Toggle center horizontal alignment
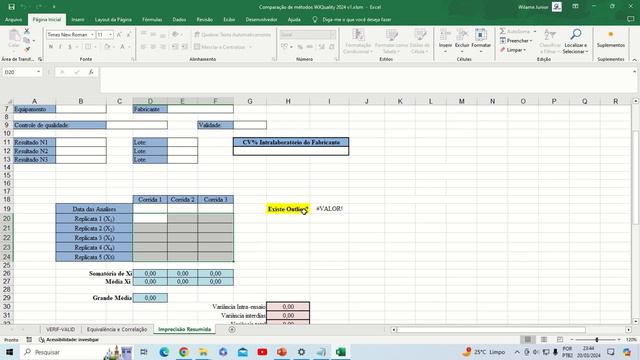 tap(153, 47)
